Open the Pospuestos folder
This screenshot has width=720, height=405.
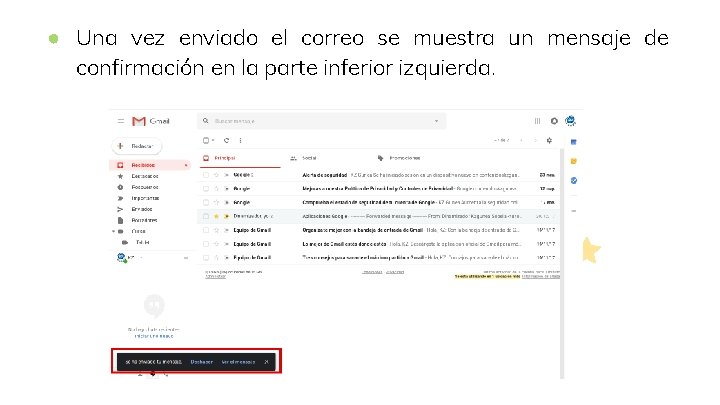(x=145, y=187)
